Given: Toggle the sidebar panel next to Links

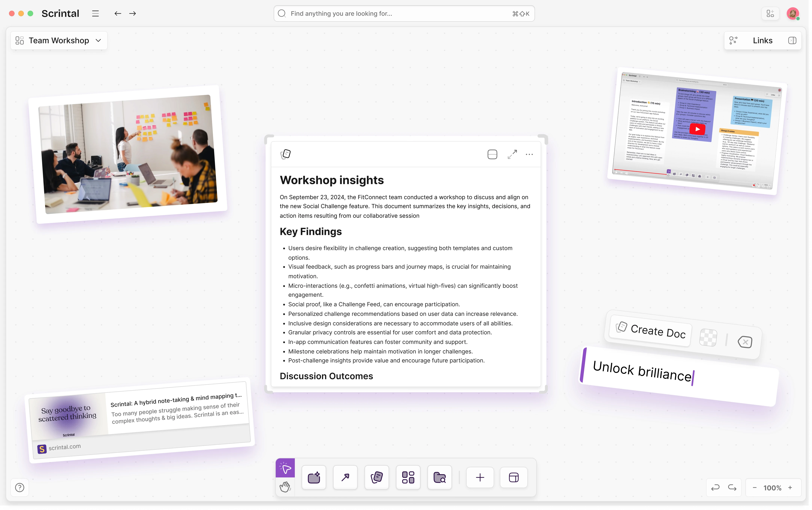Looking at the screenshot, I should (x=792, y=40).
